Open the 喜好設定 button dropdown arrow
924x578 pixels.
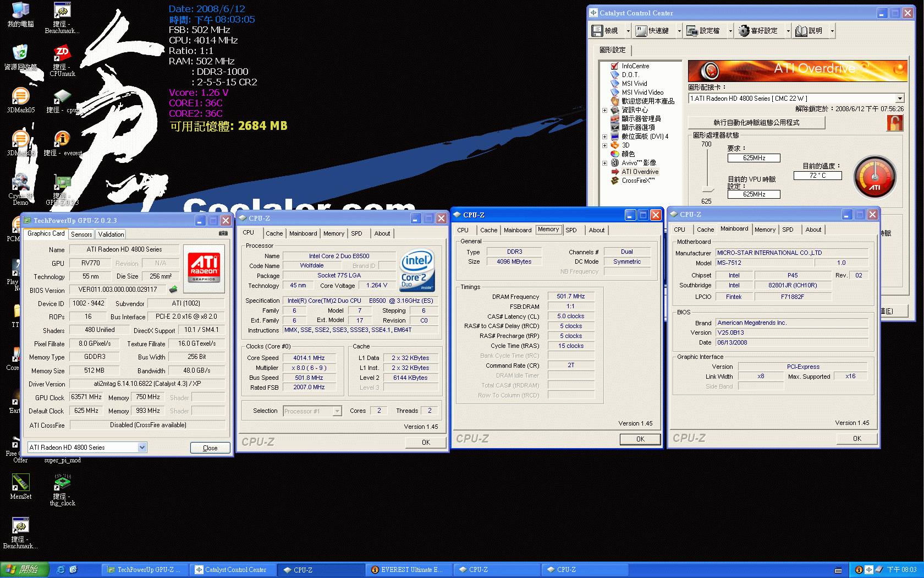pyautogui.click(x=788, y=31)
